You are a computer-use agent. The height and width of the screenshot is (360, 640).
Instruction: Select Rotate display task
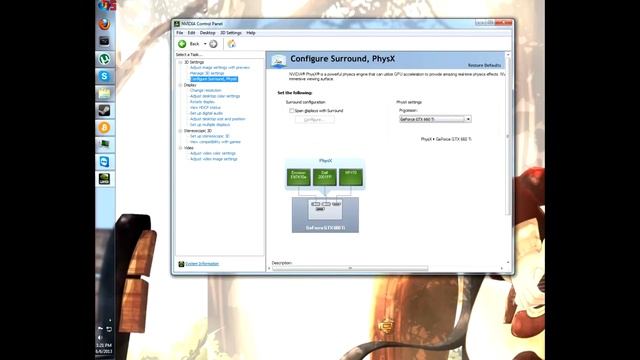[x=202, y=102]
